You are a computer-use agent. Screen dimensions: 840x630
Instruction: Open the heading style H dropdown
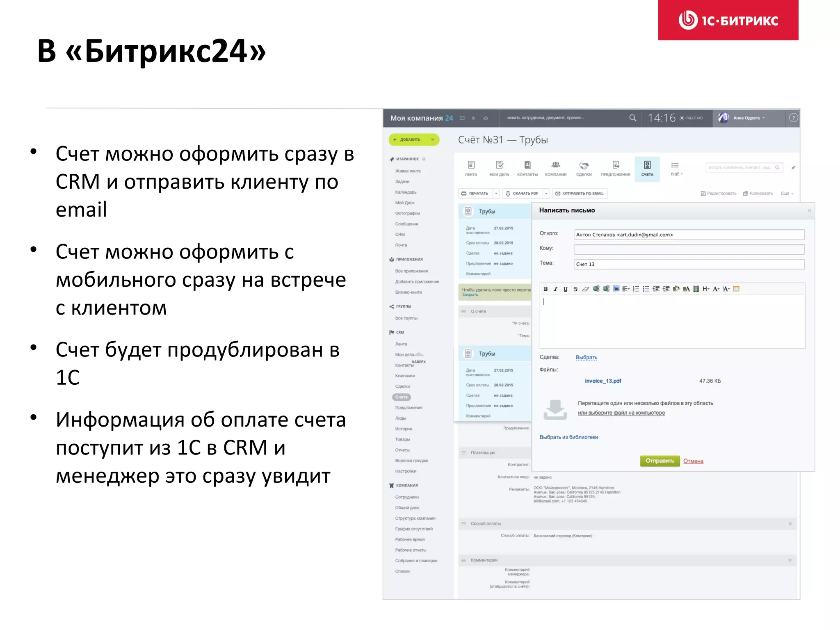[x=705, y=289]
